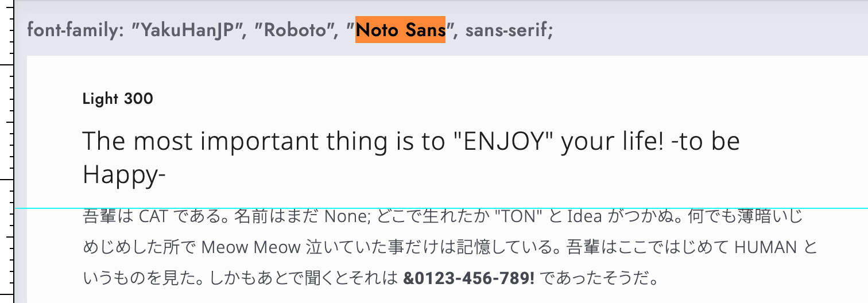Click the ending phrase "であったそうだ。"
The height and width of the screenshot is (303, 868).
599,279
